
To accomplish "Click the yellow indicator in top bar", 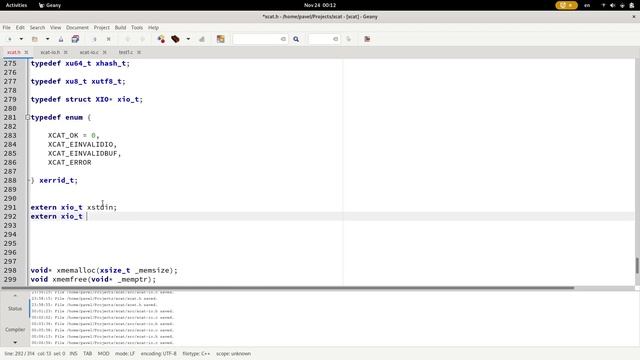I will point(566,5).
